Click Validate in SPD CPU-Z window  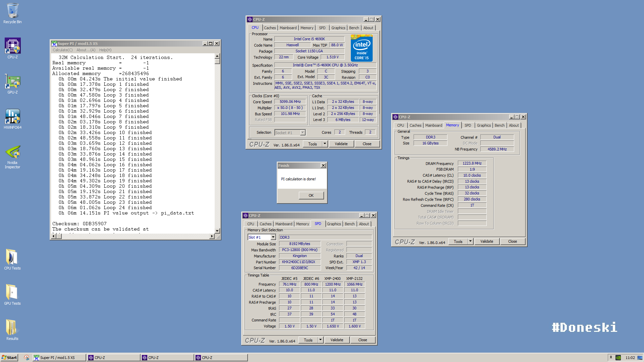[x=337, y=340]
